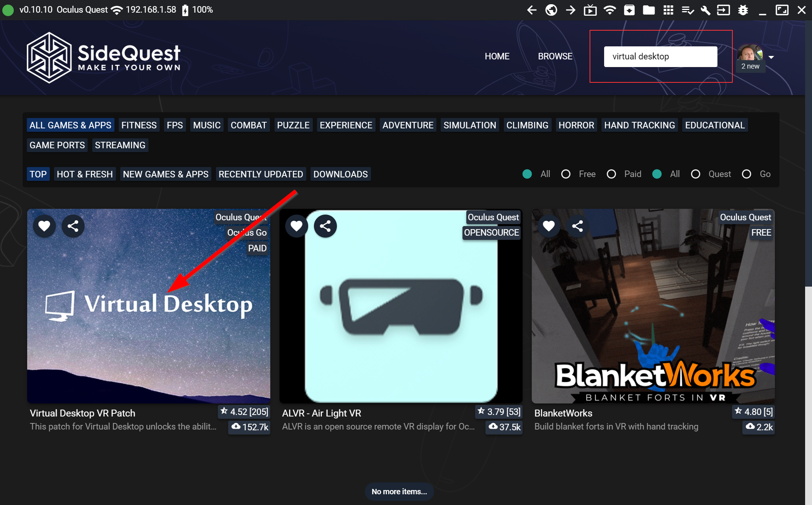Click the back arrow in the top toolbar
812x505 pixels.
coord(531,10)
